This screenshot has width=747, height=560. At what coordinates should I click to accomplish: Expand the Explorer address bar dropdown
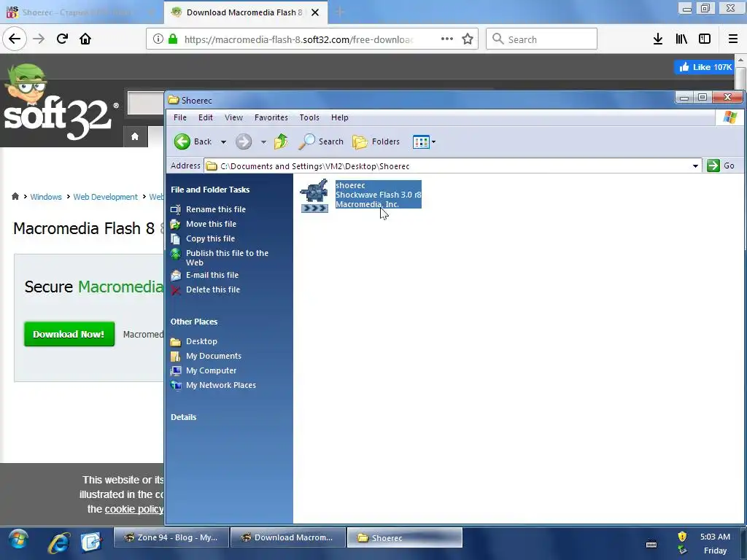[x=695, y=166]
